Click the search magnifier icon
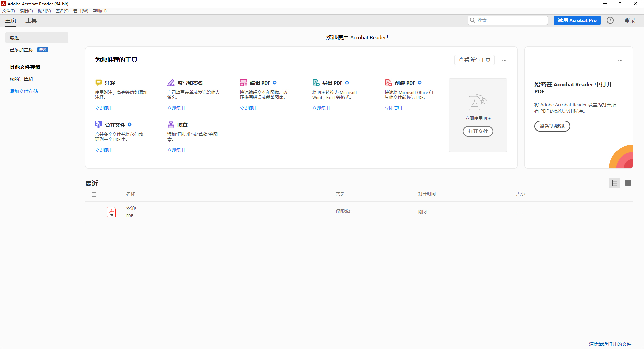644x349 pixels. [473, 20]
